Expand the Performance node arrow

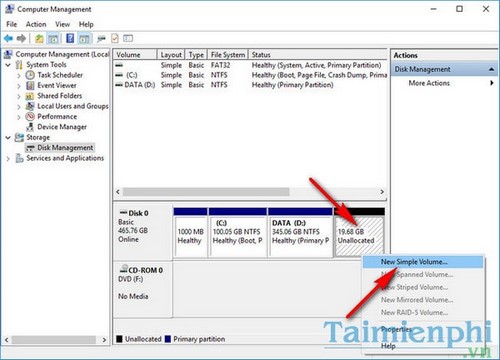point(19,117)
